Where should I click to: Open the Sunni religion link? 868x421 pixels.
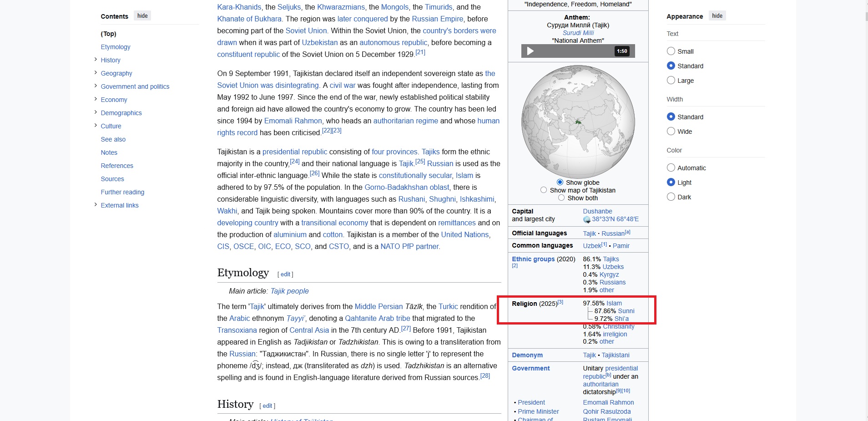[626, 311]
